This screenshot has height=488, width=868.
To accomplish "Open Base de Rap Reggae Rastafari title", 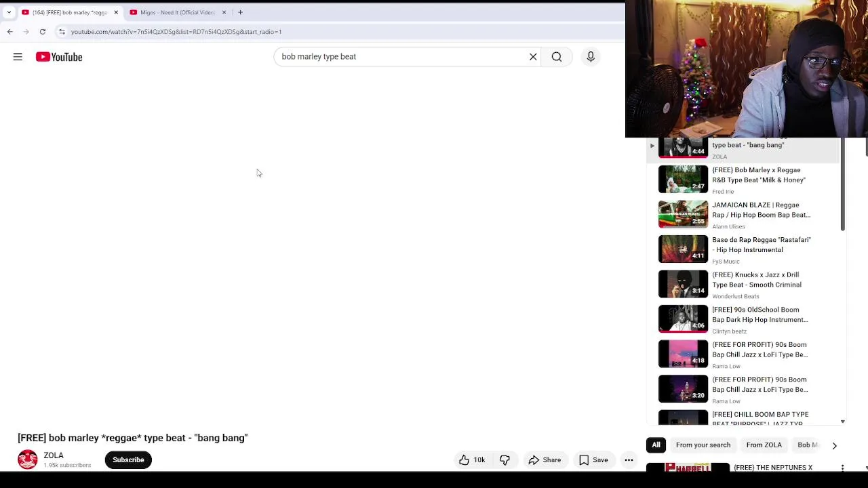I will tap(761, 245).
